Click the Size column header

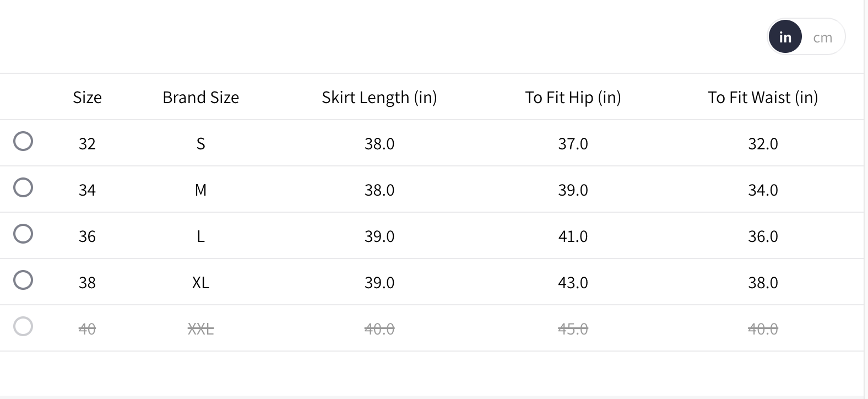tap(87, 98)
